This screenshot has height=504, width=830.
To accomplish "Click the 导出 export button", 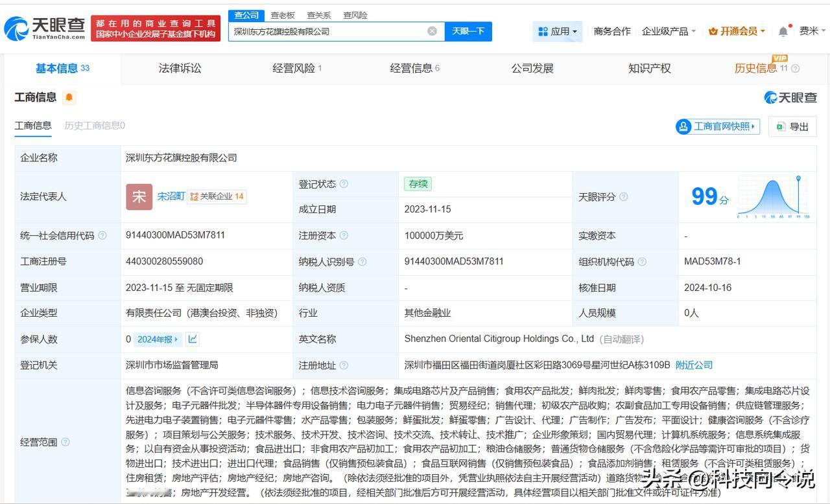I will pyautogui.click(x=792, y=126).
